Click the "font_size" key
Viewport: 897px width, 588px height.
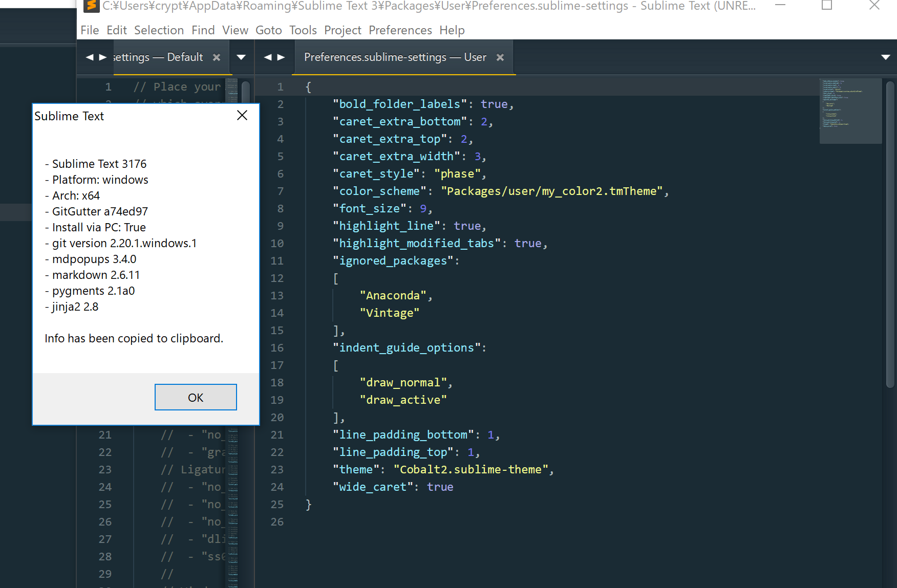[369, 208]
